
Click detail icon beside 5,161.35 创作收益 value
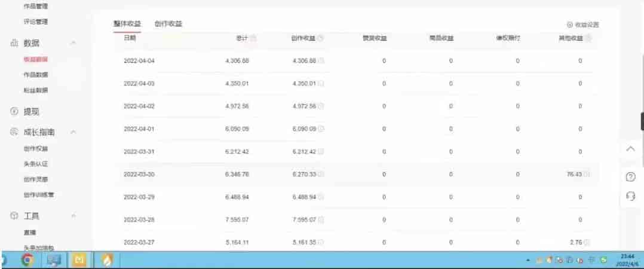click(x=321, y=243)
